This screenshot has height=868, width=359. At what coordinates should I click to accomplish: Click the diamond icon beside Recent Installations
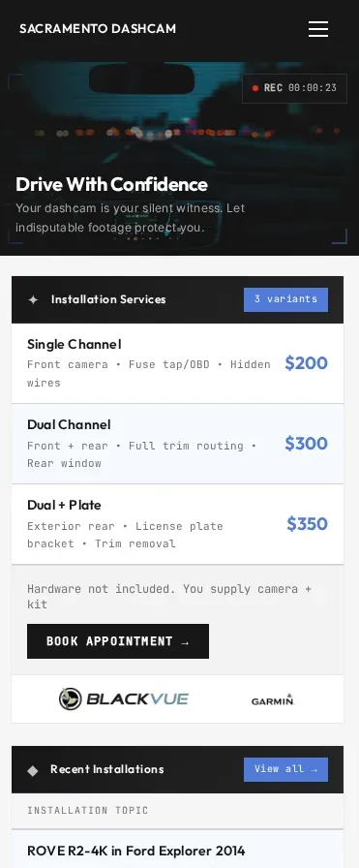[x=33, y=770]
